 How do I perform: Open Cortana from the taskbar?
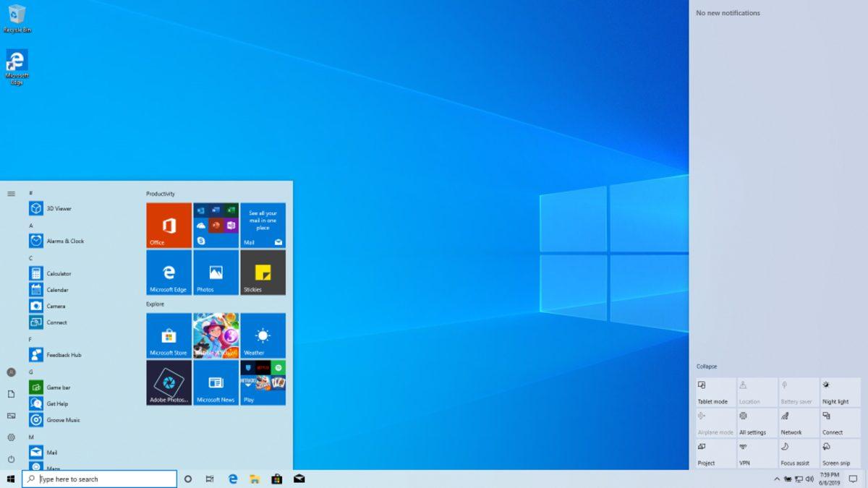pos(187,479)
